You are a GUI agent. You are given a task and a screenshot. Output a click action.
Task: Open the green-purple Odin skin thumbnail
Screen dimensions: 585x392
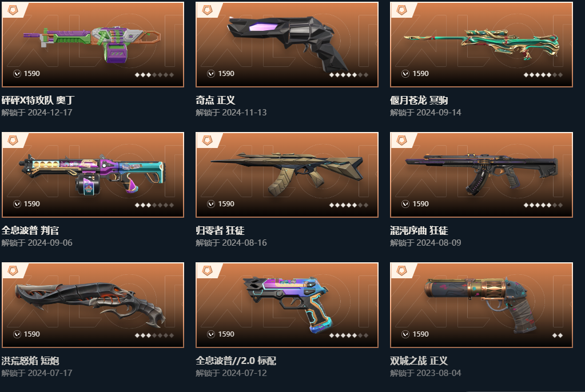point(93,44)
